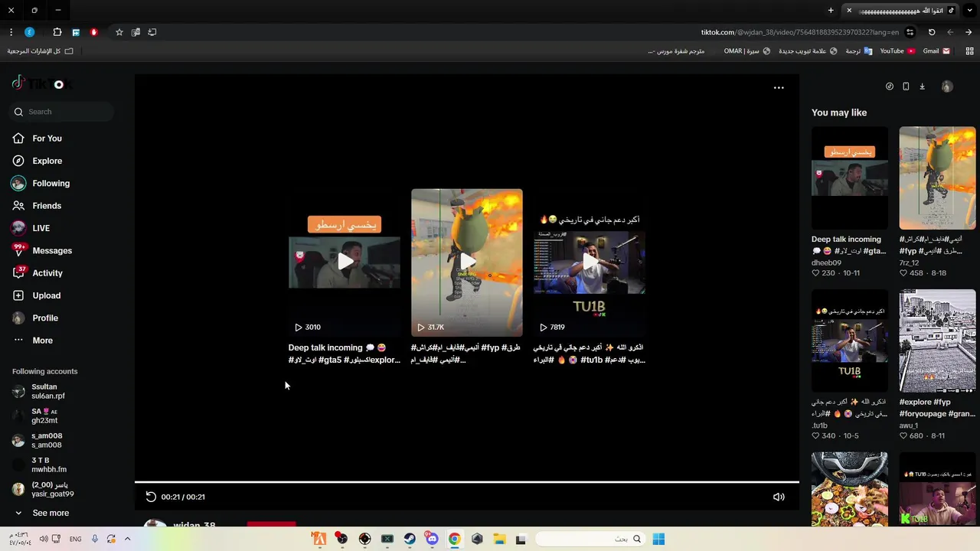Bookmark this page with the star
The image size is (980, 551).
coord(119,32)
